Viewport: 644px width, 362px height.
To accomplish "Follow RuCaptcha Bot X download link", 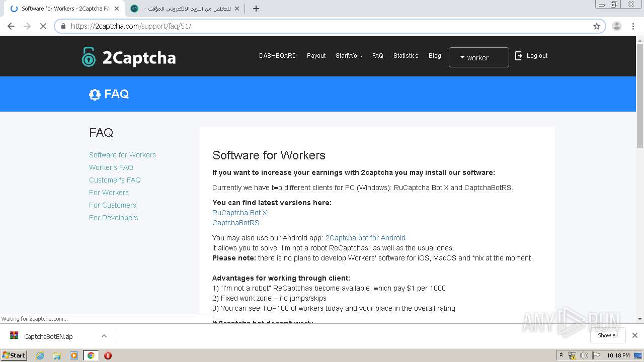I will [239, 213].
